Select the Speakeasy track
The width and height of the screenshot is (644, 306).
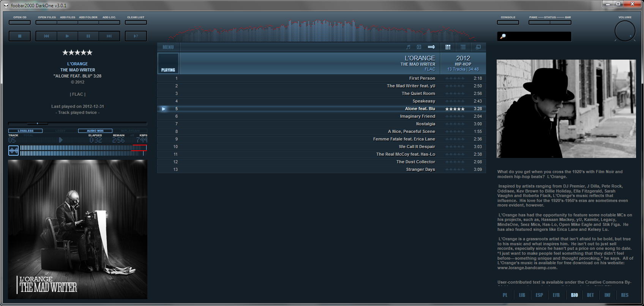point(322,101)
